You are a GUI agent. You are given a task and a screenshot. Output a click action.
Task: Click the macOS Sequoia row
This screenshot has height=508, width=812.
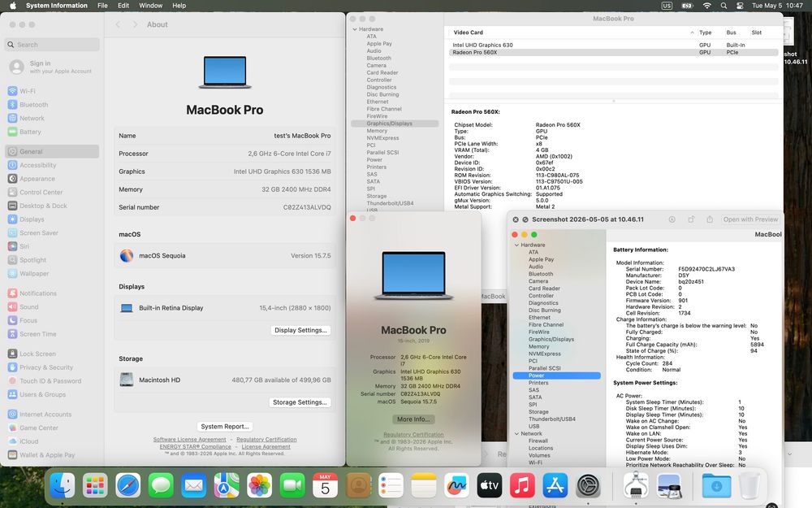(x=225, y=255)
